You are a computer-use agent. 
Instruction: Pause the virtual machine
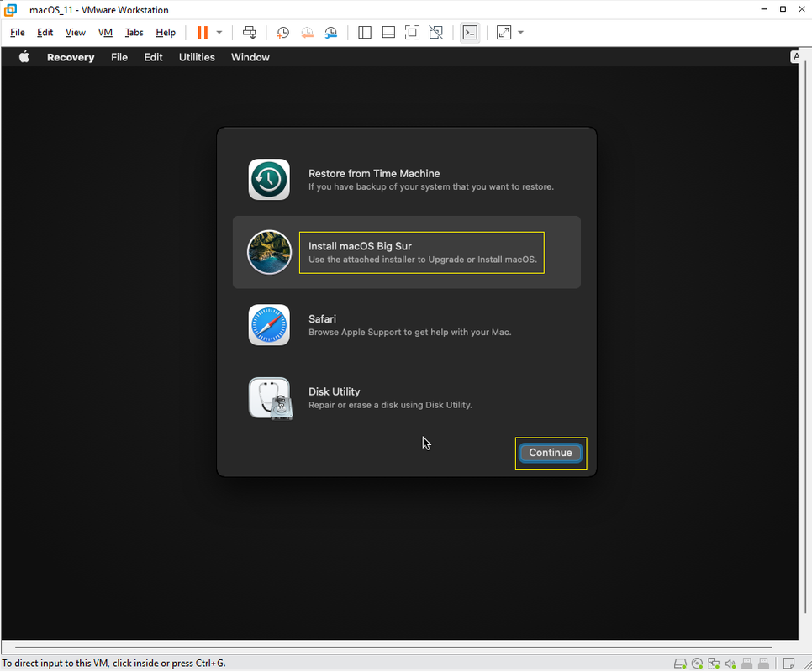click(203, 33)
